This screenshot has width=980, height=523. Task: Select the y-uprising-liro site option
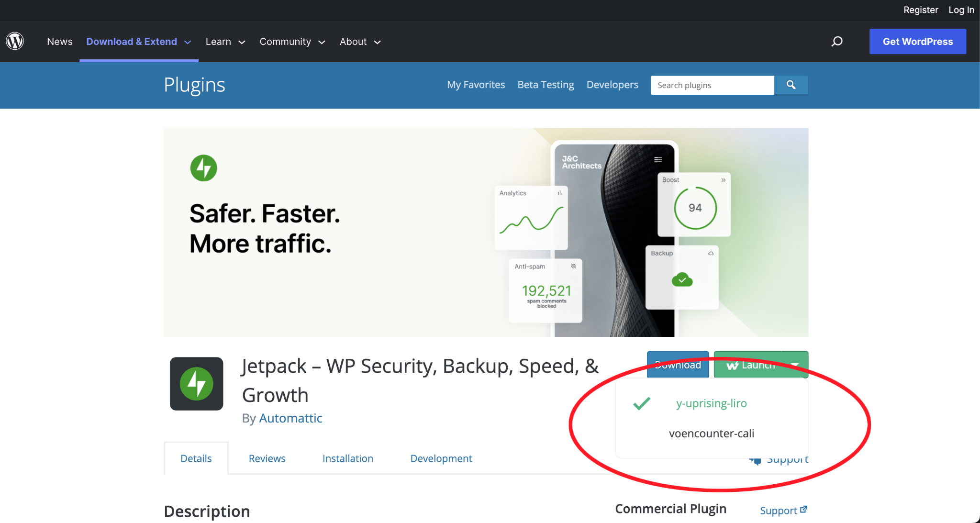click(x=711, y=403)
